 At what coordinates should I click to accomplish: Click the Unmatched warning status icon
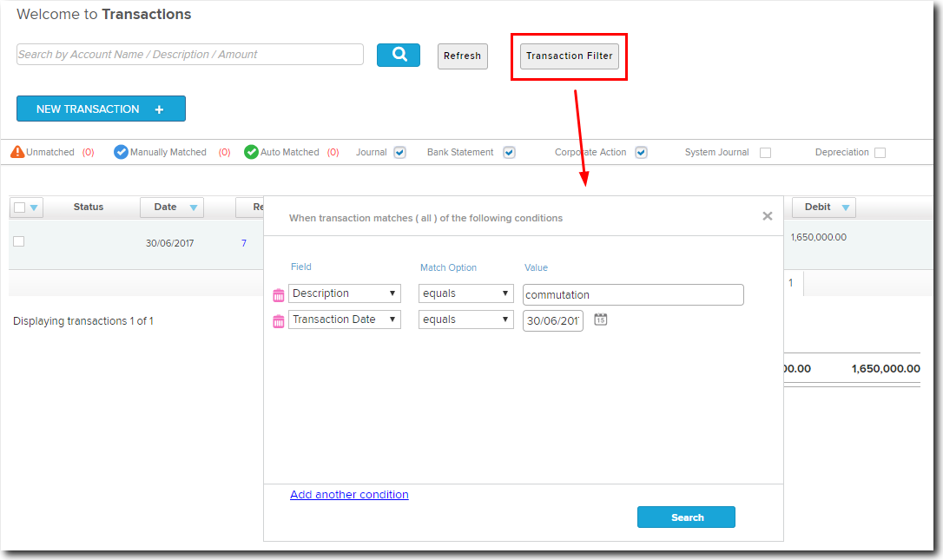click(x=17, y=152)
